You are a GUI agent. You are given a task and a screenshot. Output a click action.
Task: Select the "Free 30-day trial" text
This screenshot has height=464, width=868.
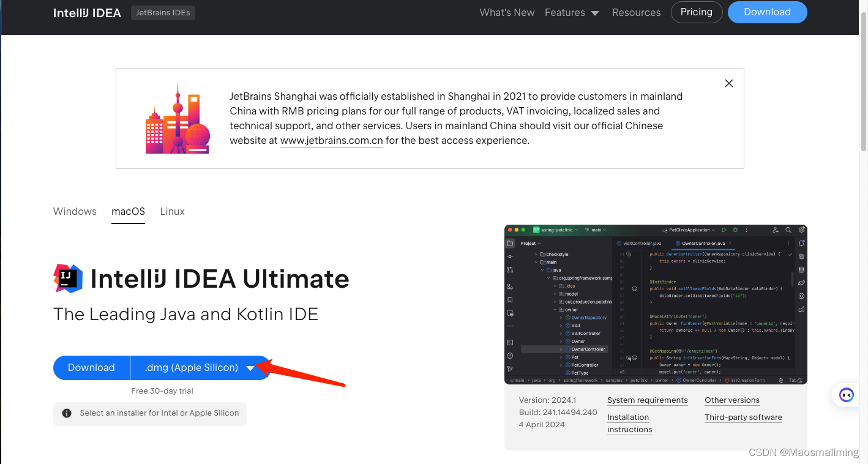pyautogui.click(x=162, y=391)
